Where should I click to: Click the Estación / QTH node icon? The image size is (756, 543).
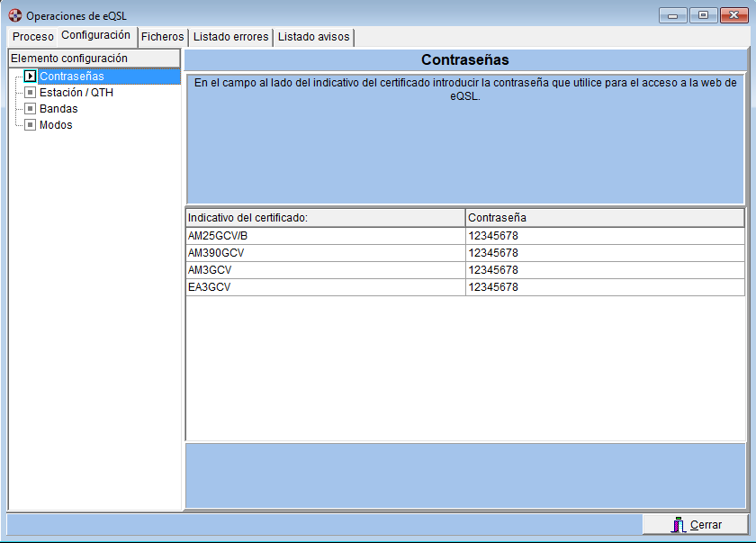(x=30, y=93)
